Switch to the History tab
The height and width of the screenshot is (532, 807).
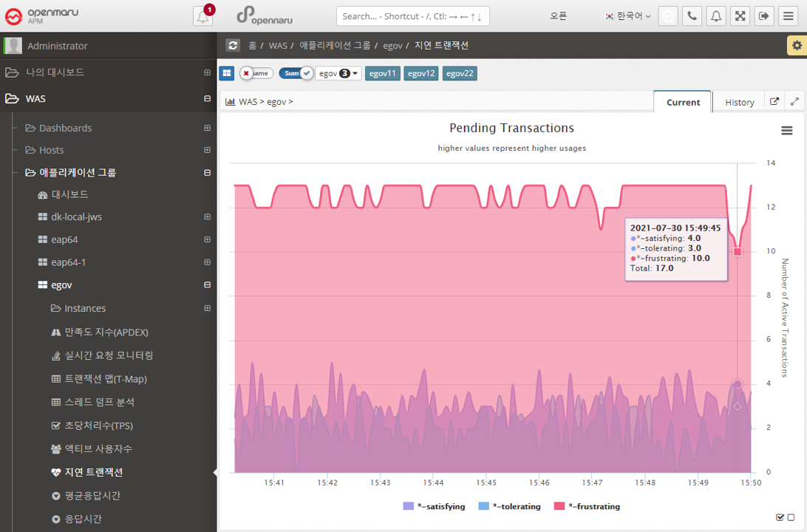point(739,102)
